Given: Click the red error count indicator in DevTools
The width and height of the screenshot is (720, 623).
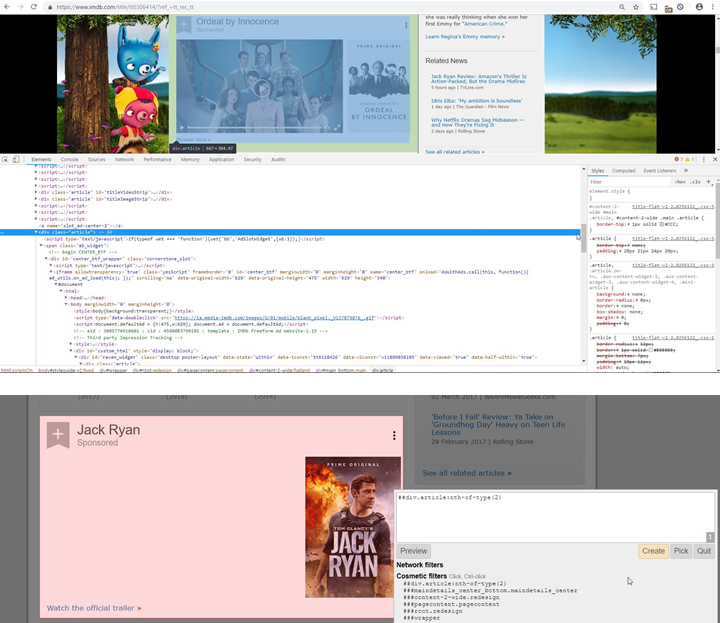Looking at the screenshot, I should click(678, 159).
